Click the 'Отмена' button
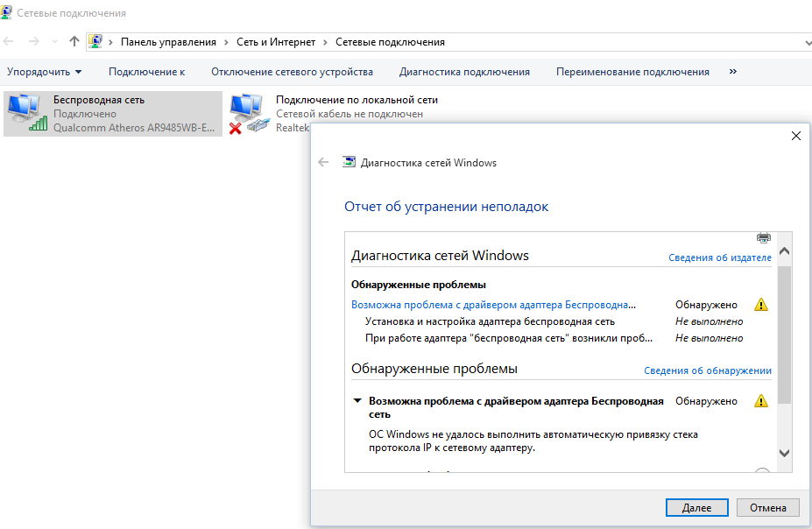 pyautogui.click(x=768, y=508)
